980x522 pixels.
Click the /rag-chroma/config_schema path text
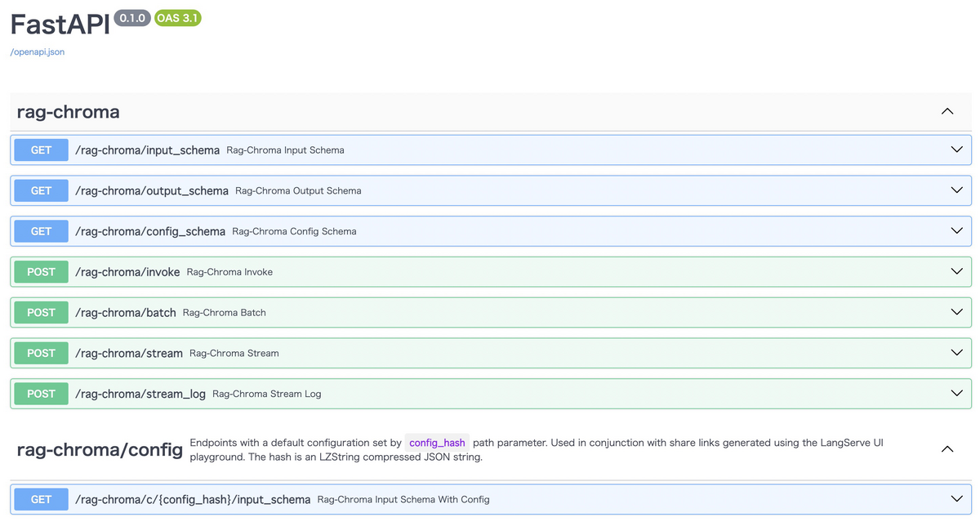tap(150, 231)
